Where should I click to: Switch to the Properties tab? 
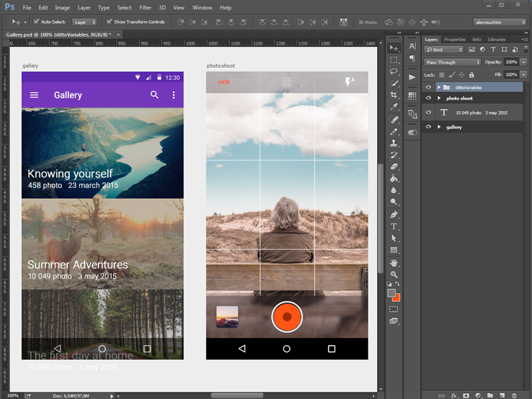pyautogui.click(x=455, y=39)
